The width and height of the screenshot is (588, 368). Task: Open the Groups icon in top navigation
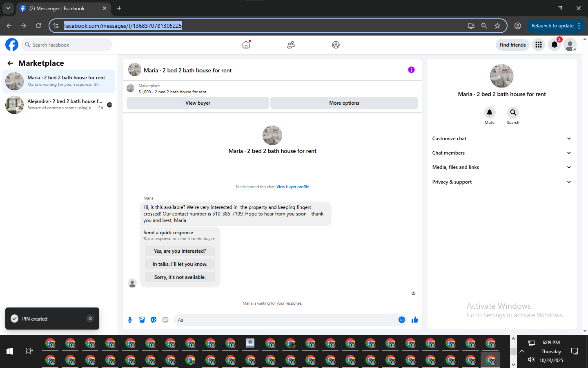336,45
